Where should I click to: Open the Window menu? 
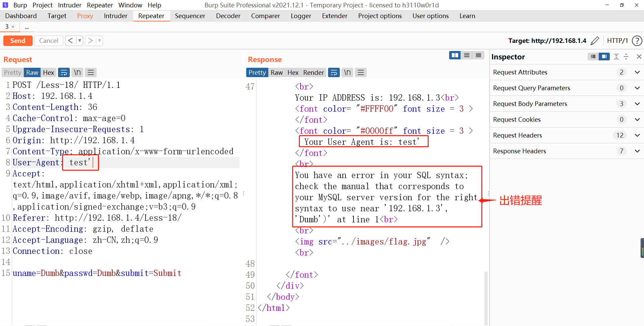click(x=130, y=5)
